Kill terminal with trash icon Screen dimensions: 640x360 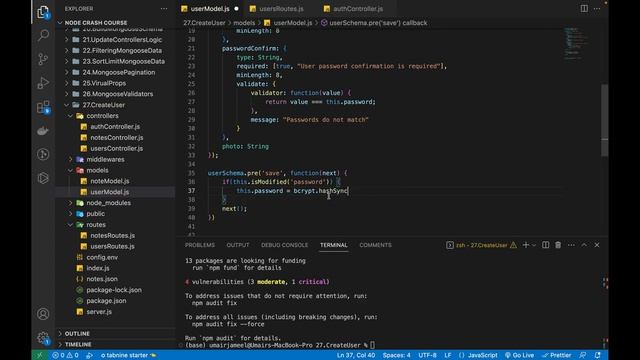[x=558, y=245]
